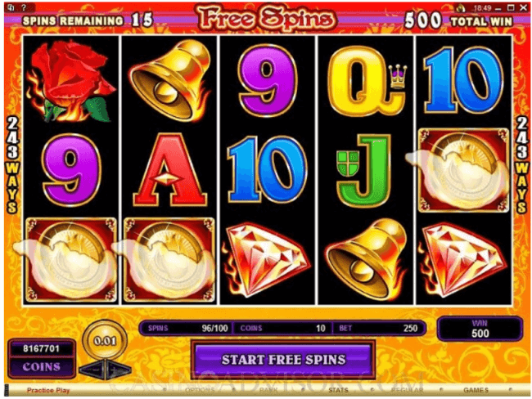
Task: Click the START FREE SPINS button
Action: pos(283,360)
